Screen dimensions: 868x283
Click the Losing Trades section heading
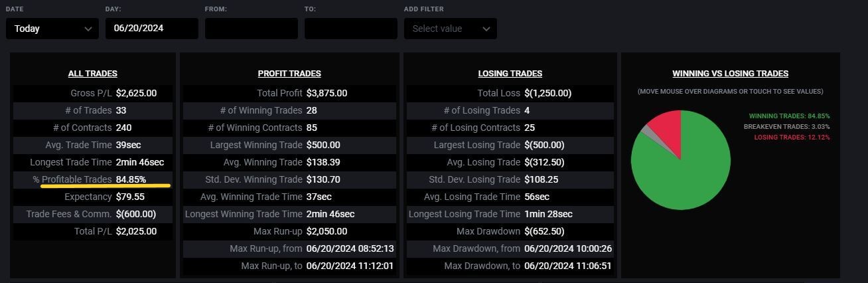510,74
